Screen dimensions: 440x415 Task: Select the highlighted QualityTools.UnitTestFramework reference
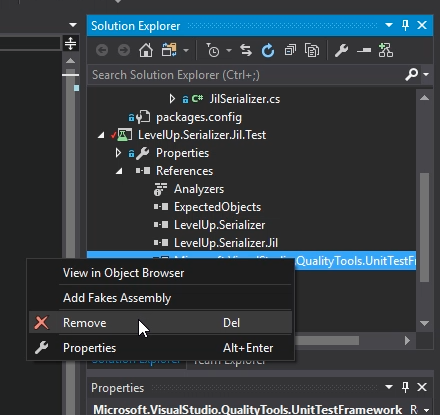[x=355, y=261]
